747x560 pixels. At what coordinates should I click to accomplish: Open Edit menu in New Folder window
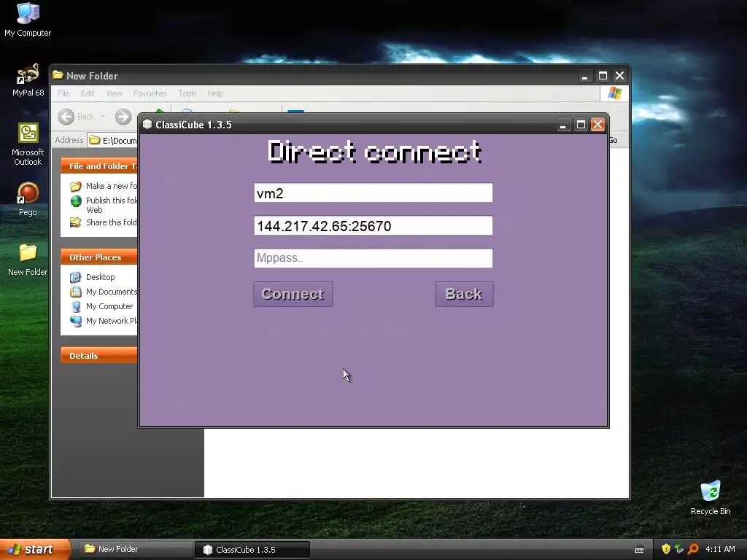click(88, 93)
